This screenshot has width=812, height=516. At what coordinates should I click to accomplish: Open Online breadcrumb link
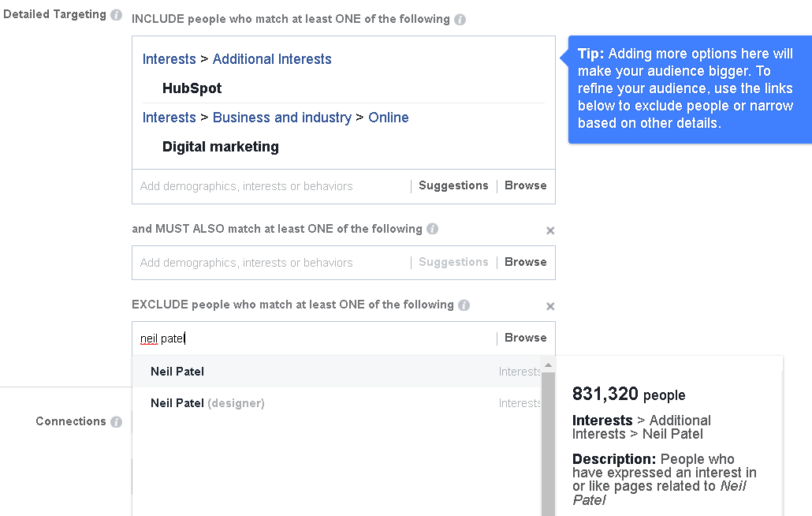[389, 118]
